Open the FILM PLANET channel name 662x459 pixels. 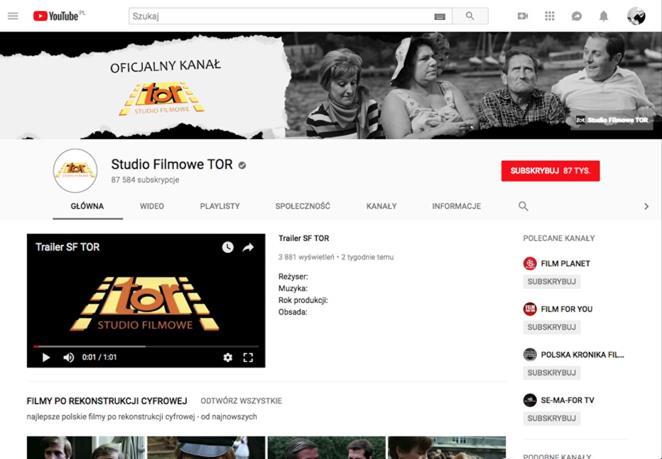pos(565,263)
